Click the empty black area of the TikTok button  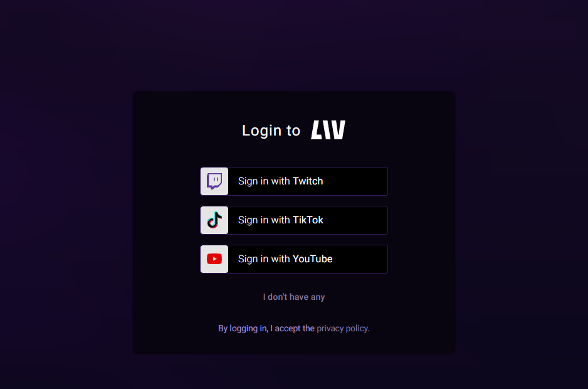[x=356, y=220]
